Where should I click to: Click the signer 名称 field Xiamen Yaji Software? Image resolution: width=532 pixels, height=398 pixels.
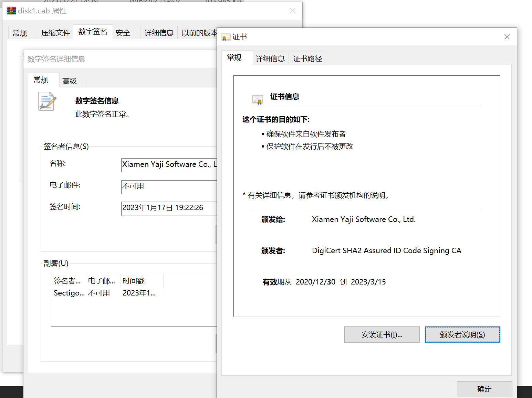169,165
